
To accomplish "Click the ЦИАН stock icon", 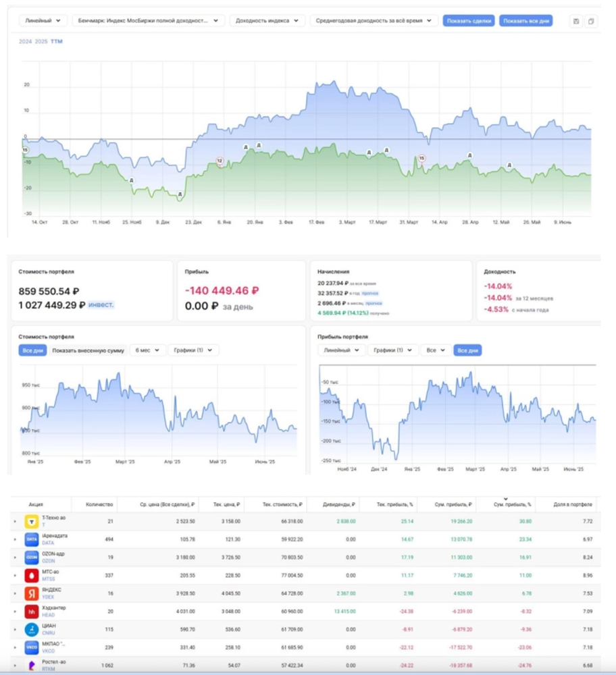I will [x=32, y=629].
